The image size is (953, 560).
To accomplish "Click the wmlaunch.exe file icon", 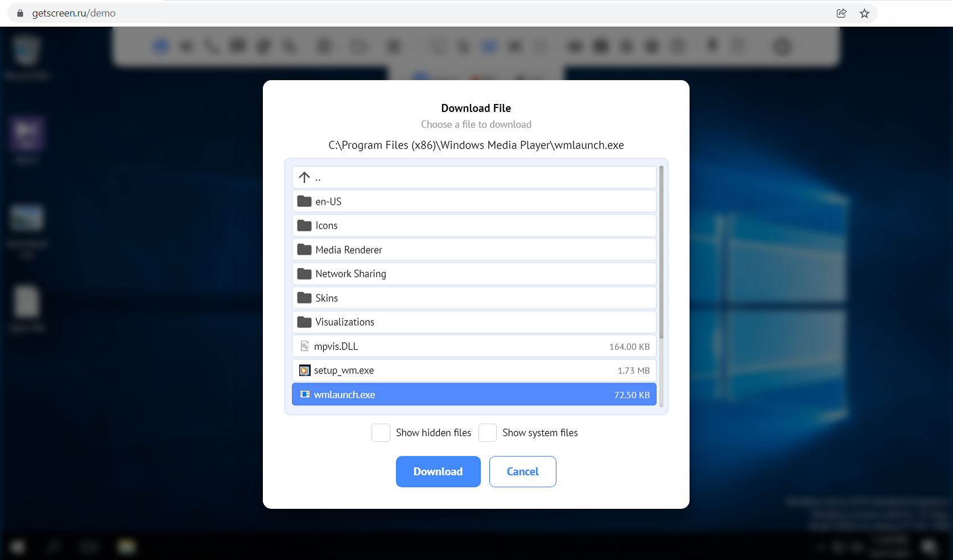I will click(305, 395).
